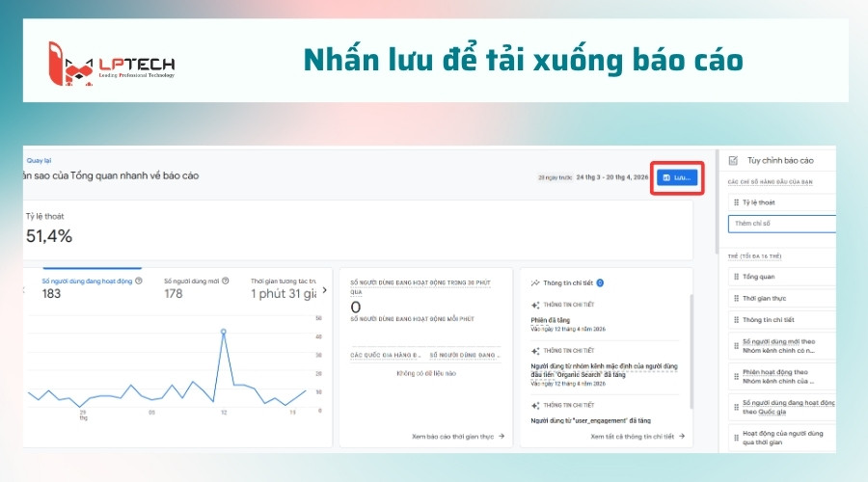Select the Số người dùng mới metric tab
868x482 pixels.
[197, 288]
